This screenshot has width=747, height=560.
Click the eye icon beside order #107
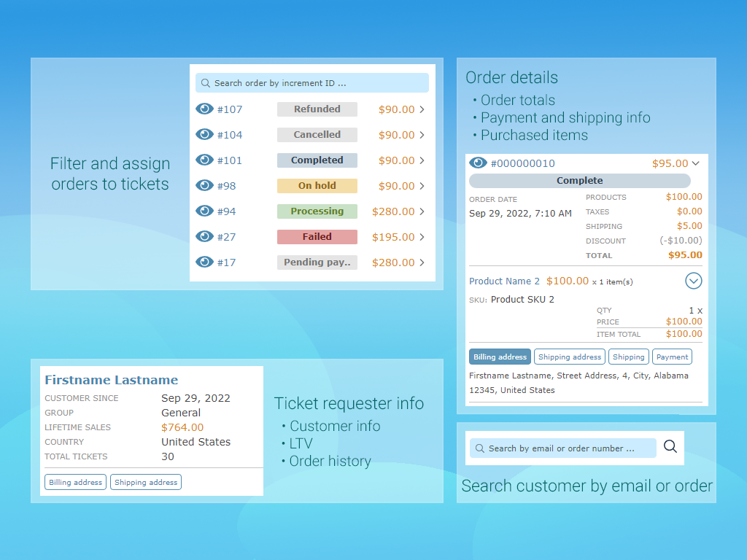[x=205, y=109]
